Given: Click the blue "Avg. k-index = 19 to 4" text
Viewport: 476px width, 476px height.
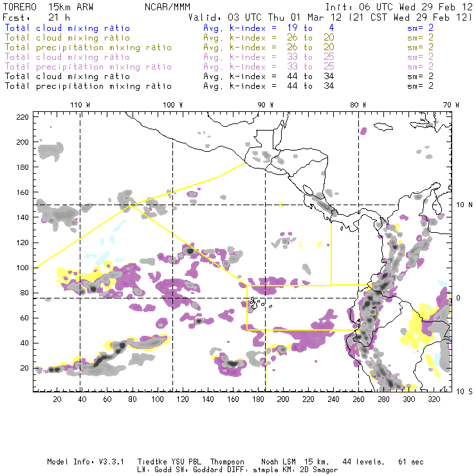Looking at the screenshot, I should point(269,28).
